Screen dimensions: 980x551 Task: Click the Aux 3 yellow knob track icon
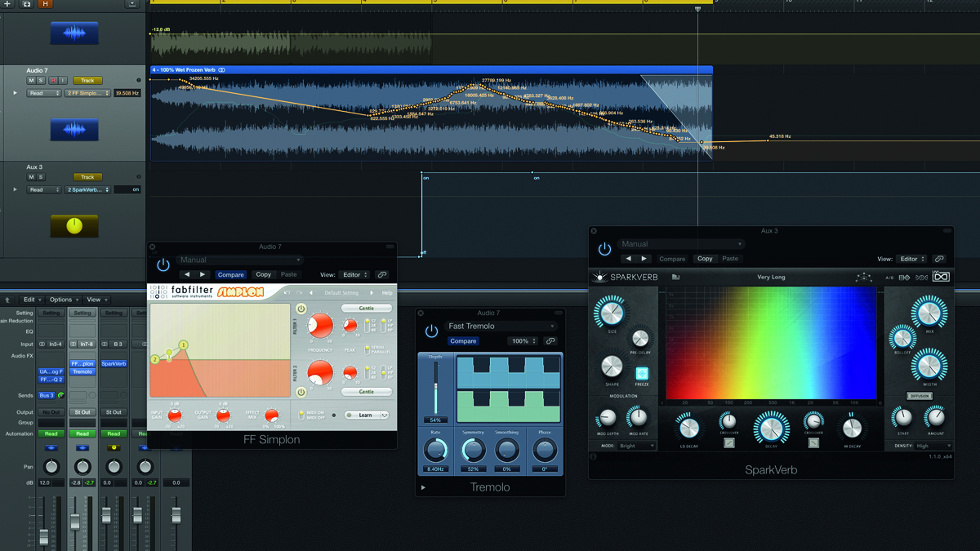click(x=74, y=226)
